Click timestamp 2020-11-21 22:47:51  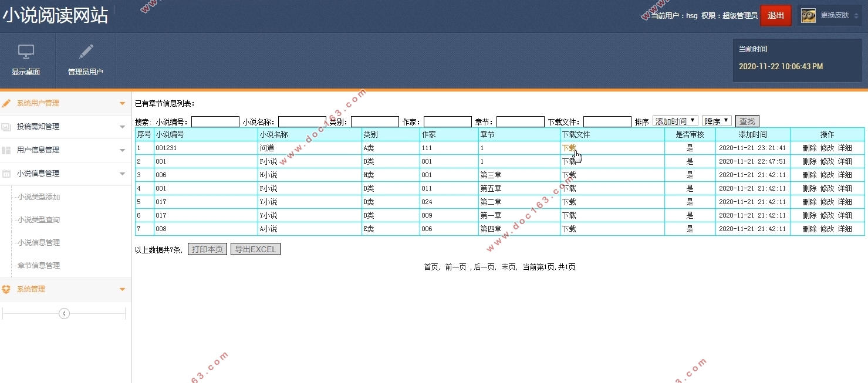coord(752,161)
